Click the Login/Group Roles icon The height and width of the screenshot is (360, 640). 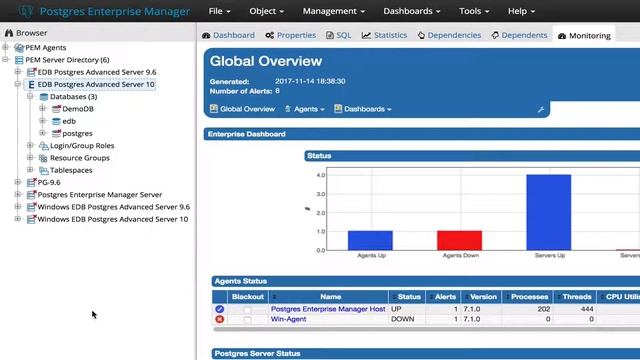click(44, 146)
